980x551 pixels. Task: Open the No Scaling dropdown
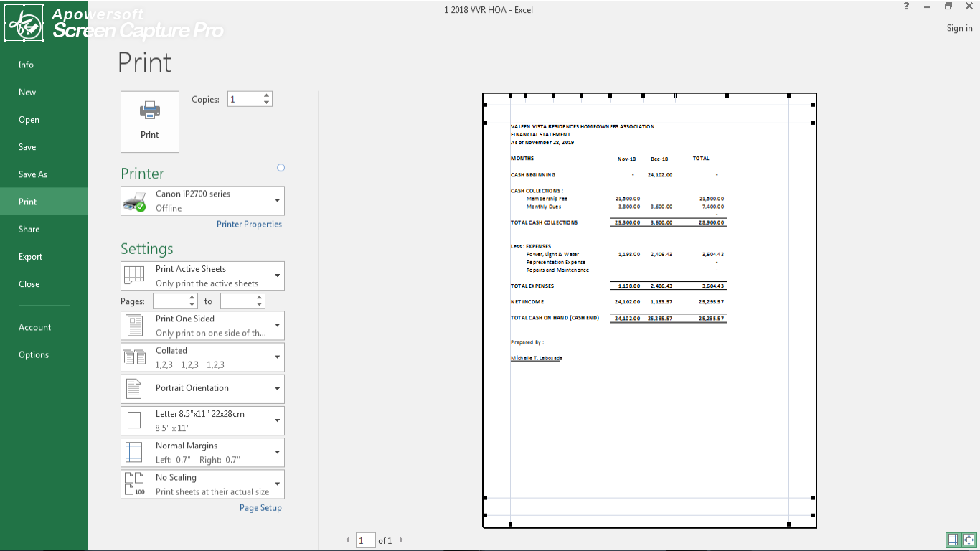202,484
